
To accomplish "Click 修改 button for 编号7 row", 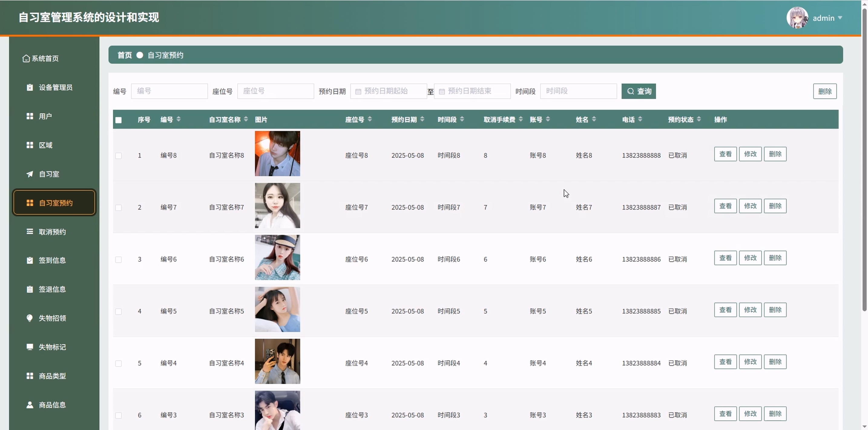I will (750, 206).
